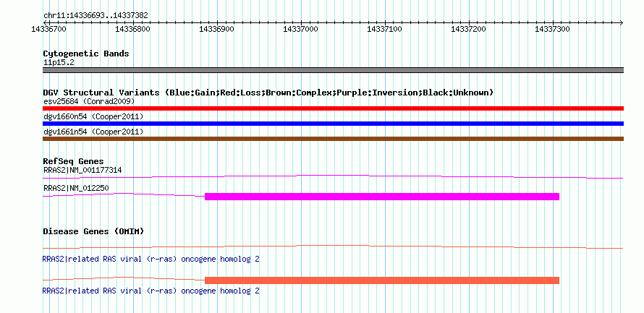Click the 11p15.2 band label
Screen dimensions: 644x313
pyautogui.click(x=59, y=63)
